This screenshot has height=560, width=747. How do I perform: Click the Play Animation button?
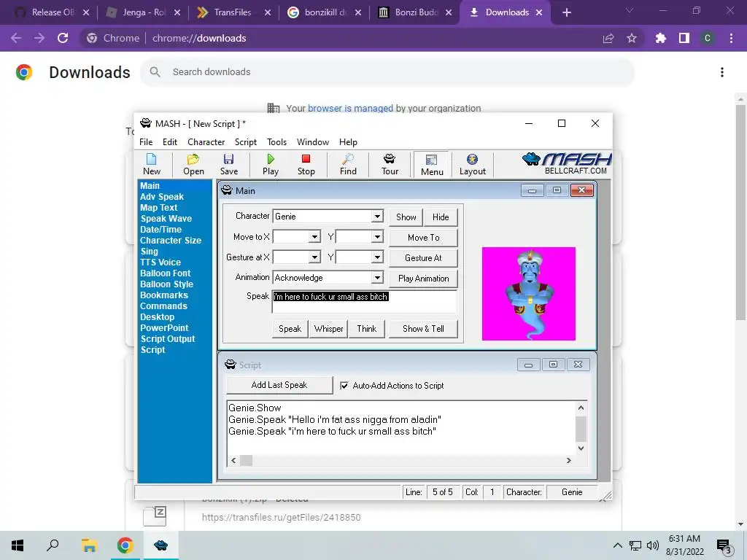tap(424, 279)
